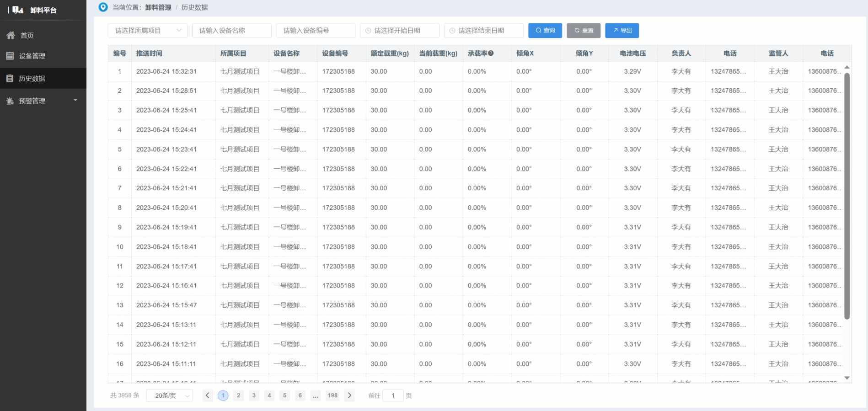
Task: Go to previous page with left arrow
Action: point(208,395)
